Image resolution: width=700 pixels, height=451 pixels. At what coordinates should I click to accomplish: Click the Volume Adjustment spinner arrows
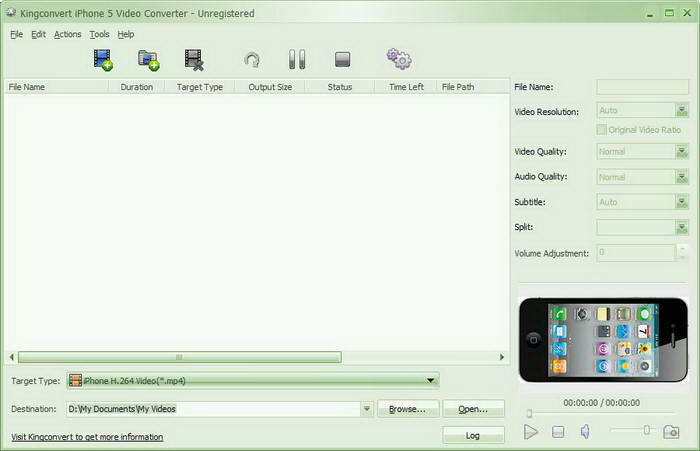pos(682,253)
